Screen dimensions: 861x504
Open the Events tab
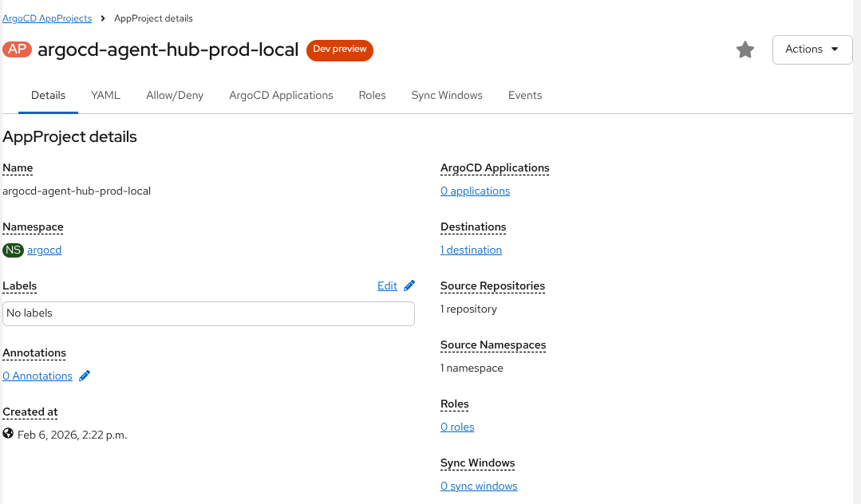click(524, 95)
